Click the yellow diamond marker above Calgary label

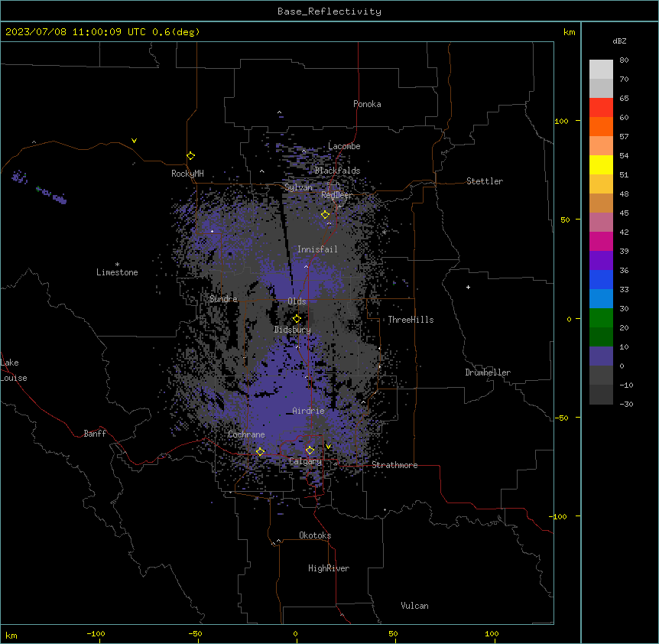pos(310,450)
